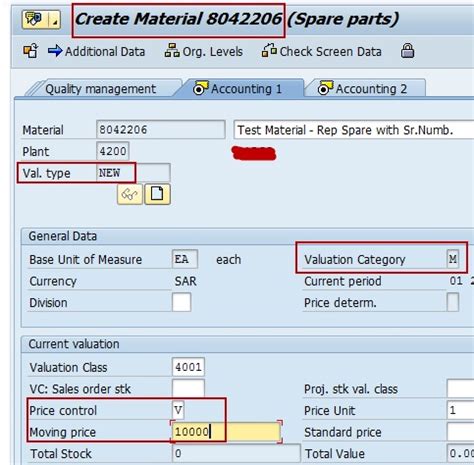Click the Material number field 8042206
Image resolution: width=474 pixels, height=465 pixels.
161,130
